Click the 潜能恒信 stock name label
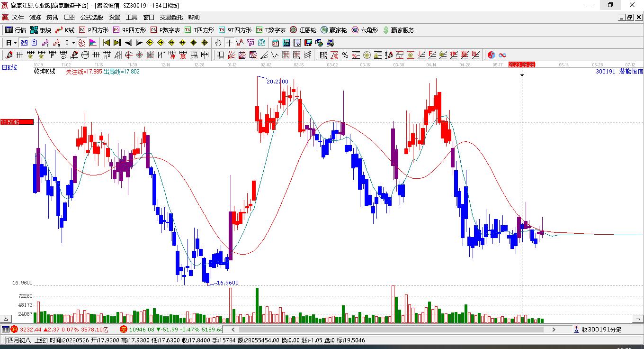Image resolution: width=644 pixels, height=349 pixels. pos(631,72)
